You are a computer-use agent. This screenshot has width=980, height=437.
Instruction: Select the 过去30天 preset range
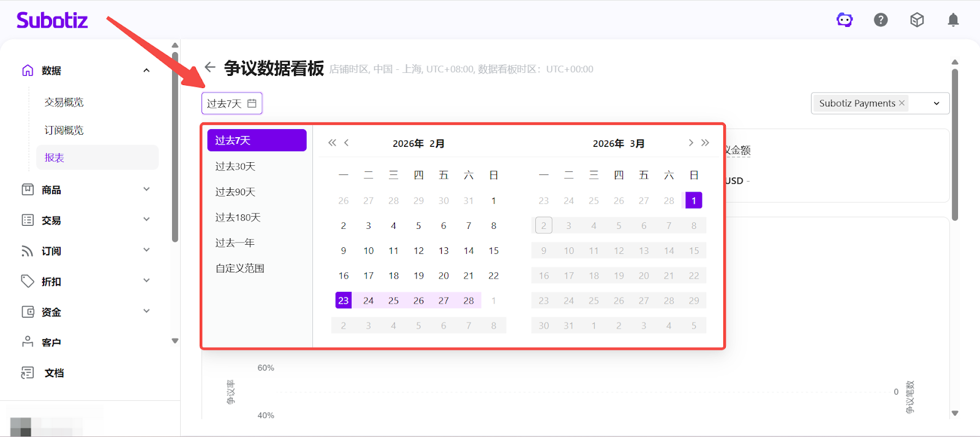[x=235, y=166]
